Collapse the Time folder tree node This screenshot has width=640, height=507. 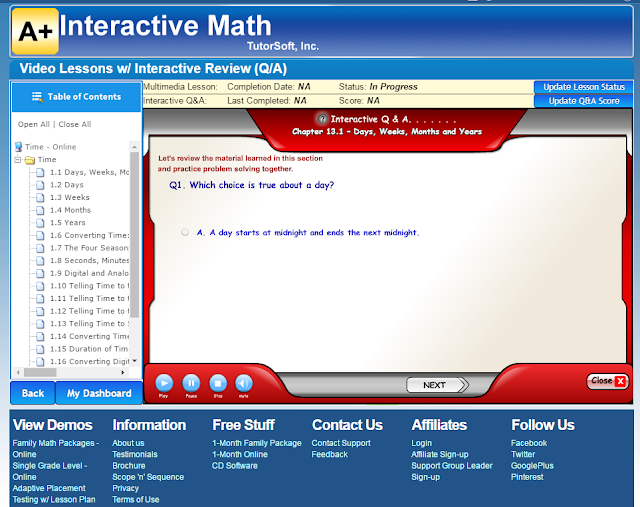pyautogui.click(x=18, y=159)
